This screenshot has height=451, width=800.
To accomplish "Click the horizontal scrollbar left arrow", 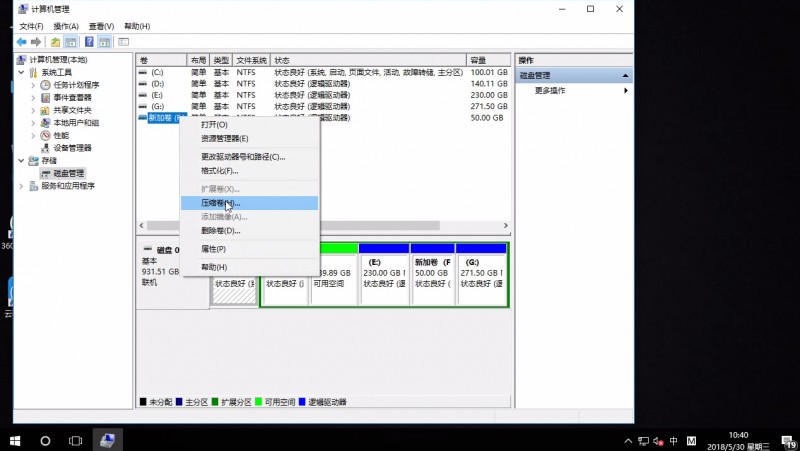I will pyautogui.click(x=141, y=226).
